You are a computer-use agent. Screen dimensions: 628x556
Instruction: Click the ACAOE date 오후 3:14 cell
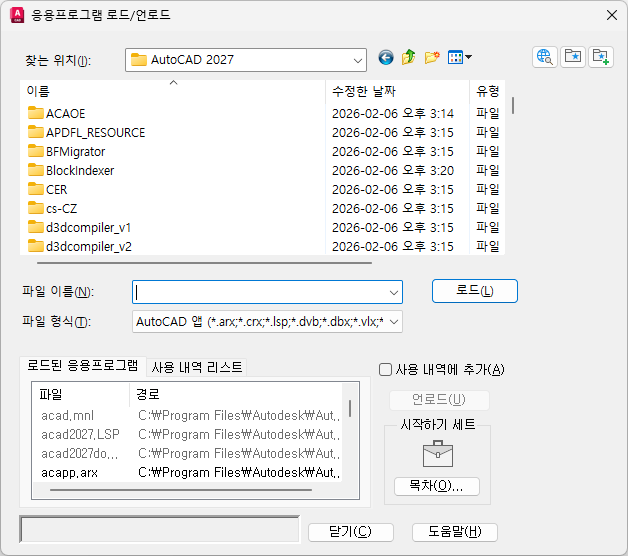click(392, 113)
